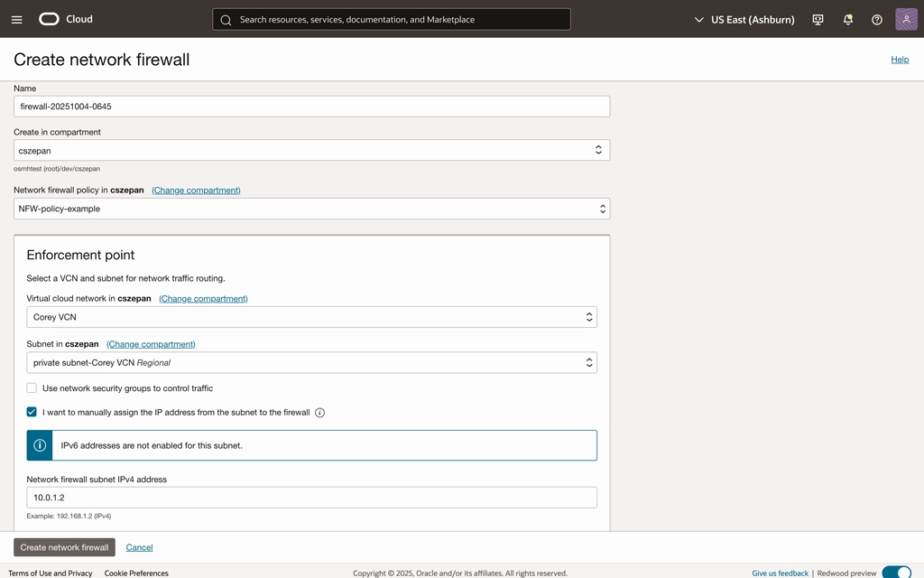Enable network security groups checkbox

[32, 388]
